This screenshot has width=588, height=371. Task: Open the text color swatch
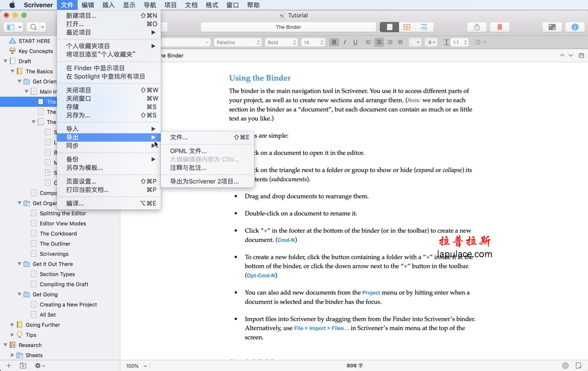click(x=415, y=42)
